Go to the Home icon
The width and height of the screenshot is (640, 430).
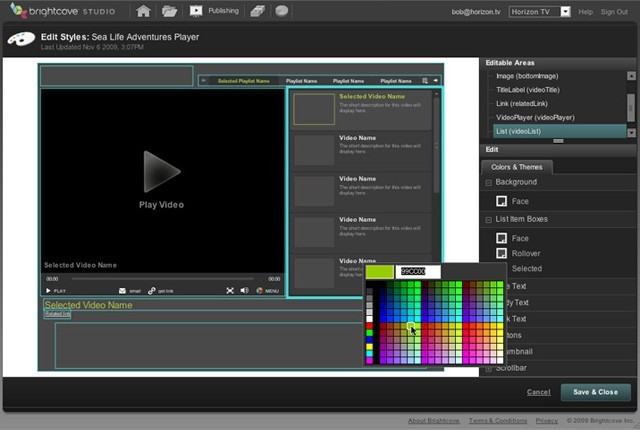[x=143, y=11]
